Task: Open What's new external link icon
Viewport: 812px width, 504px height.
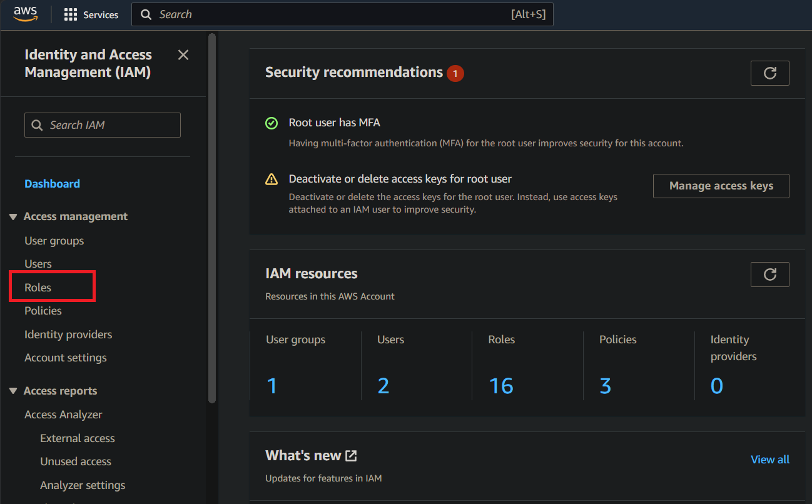Action: point(352,456)
